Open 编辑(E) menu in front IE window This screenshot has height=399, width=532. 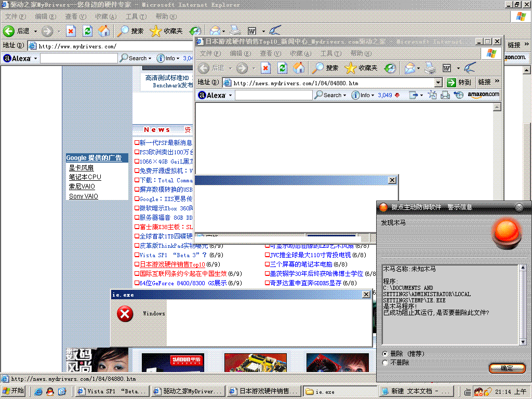click(240, 54)
